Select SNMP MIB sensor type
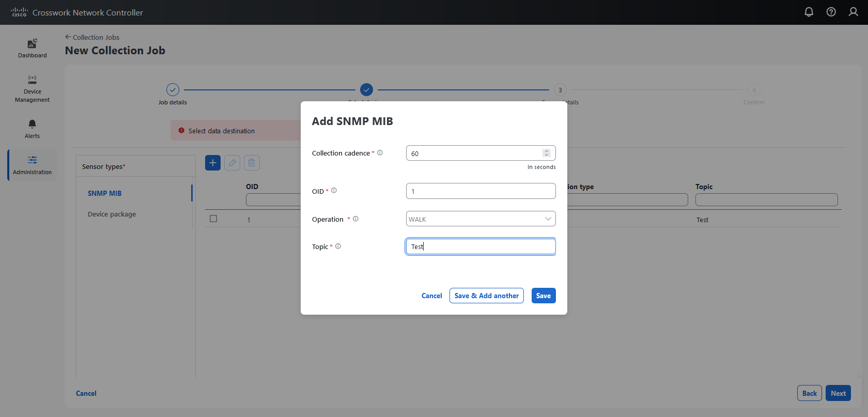This screenshot has height=417, width=868. (x=105, y=193)
